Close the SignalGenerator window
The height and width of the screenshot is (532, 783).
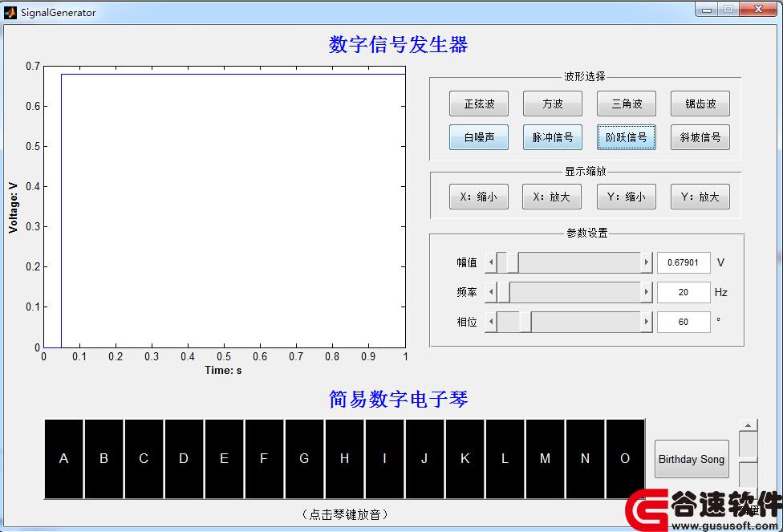(759, 10)
